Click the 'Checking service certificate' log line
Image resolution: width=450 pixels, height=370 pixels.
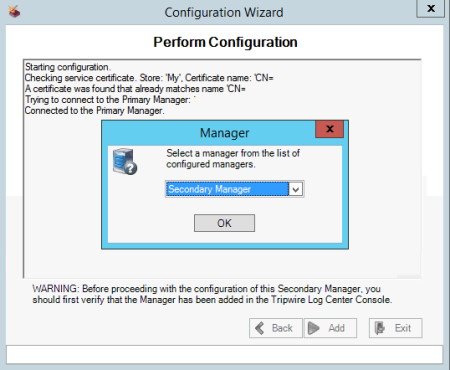point(149,78)
